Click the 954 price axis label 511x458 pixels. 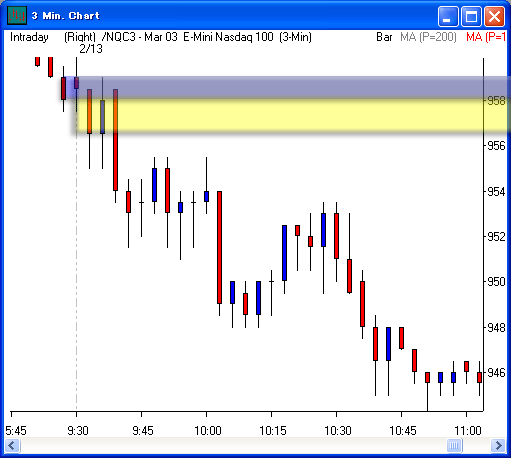pos(496,192)
